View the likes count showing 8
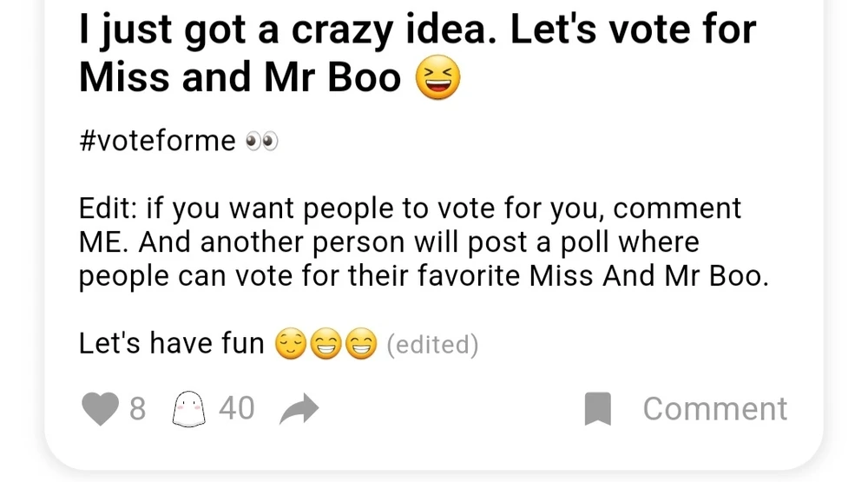The height and width of the screenshot is (482, 868). click(x=138, y=409)
